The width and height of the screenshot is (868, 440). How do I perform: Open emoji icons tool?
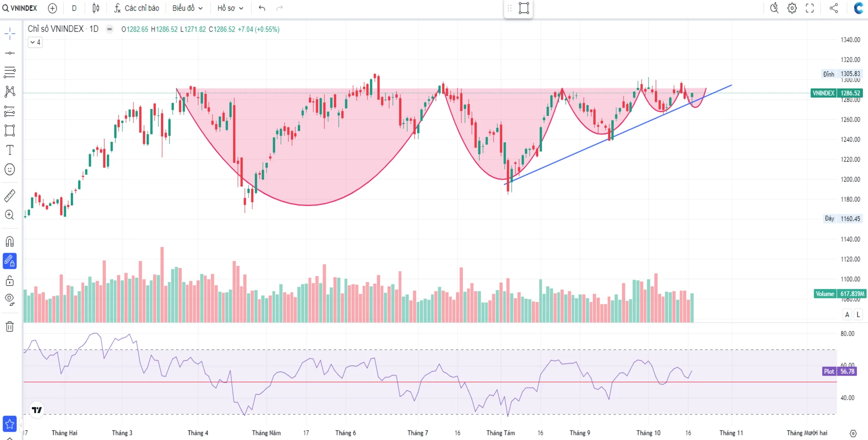[x=10, y=170]
